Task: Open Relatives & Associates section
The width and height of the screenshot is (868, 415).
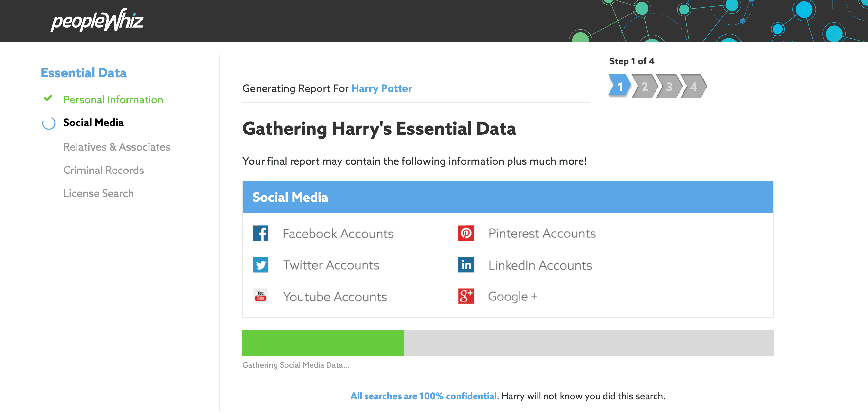Action: point(117,147)
